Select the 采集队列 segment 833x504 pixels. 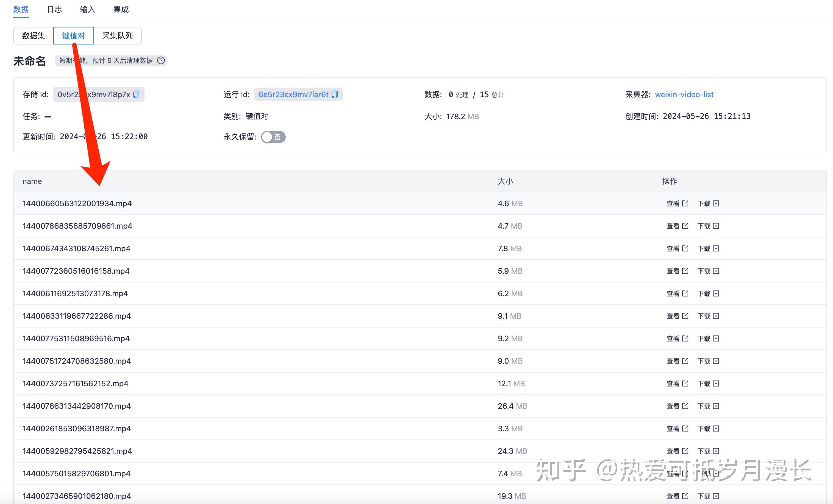coord(117,35)
